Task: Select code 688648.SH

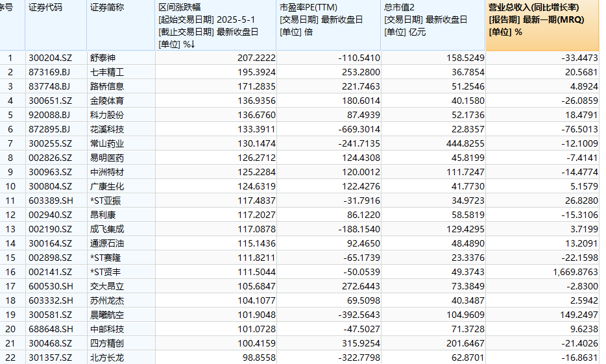Action: [51, 330]
